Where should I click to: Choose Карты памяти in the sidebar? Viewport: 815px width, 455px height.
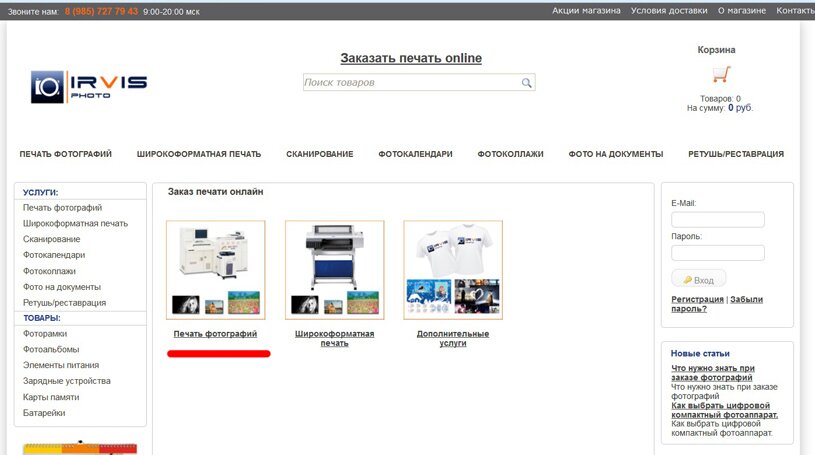click(52, 397)
